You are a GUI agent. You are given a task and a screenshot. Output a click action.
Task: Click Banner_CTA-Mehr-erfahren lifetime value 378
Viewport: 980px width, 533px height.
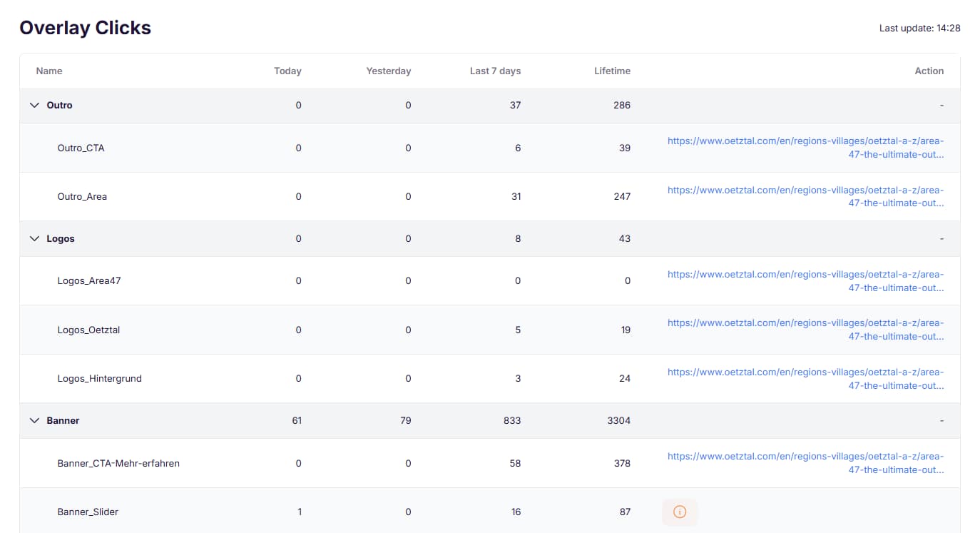click(622, 463)
